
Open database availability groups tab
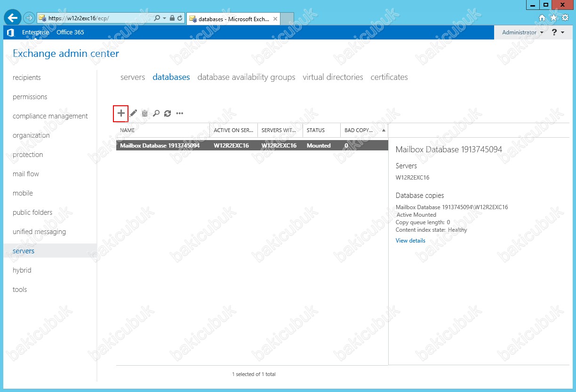point(247,77)
